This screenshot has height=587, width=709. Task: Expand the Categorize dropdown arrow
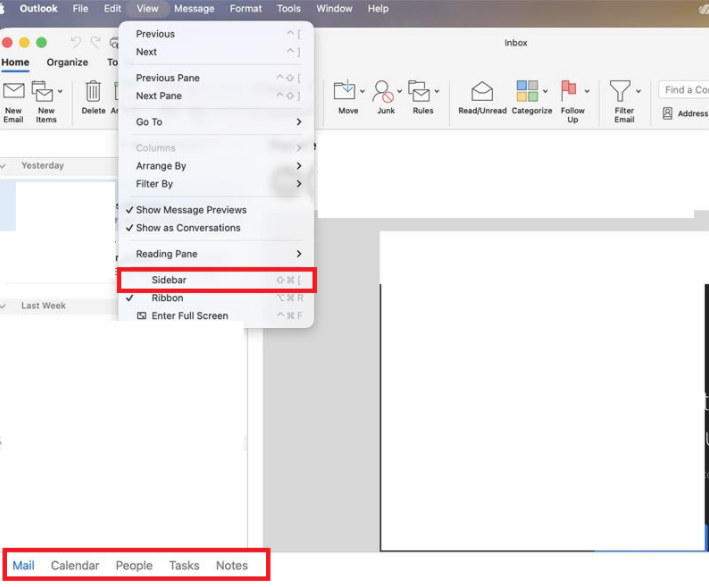pos(545,91)
